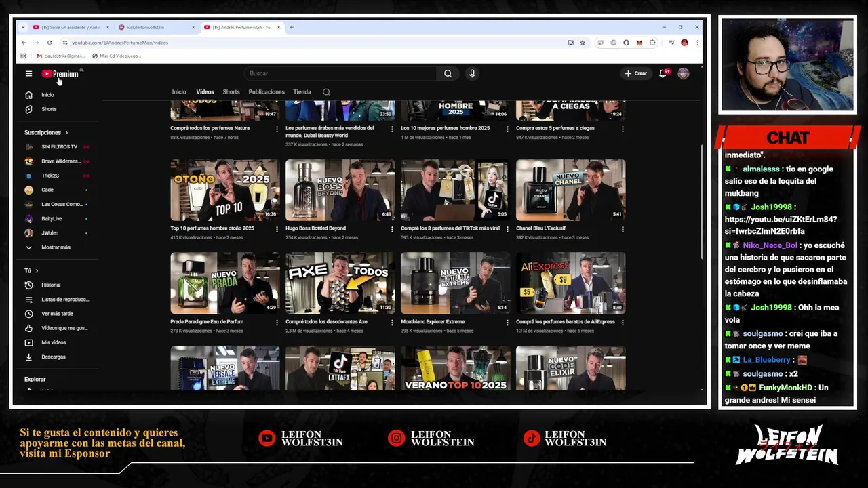The image size is (868, 488).
Task: Open options for Top 10 perfumes hombre otoño 2025
Action: (277, 229)
